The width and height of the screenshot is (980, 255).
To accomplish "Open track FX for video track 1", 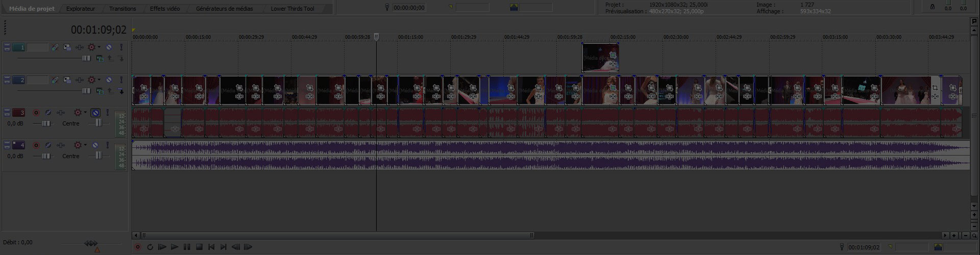I will pyautogui.click(x=80, y=47).
